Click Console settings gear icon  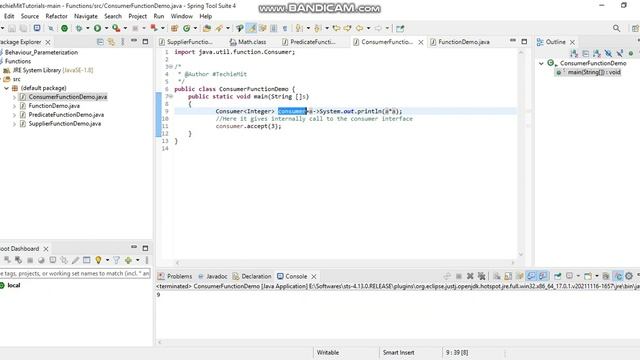(x=629, y=276)
